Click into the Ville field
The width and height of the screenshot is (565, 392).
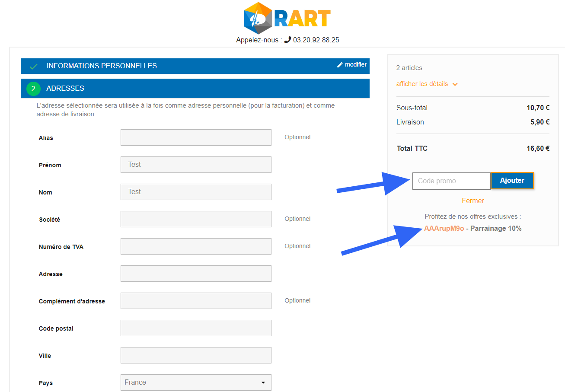tap(196, 355)
